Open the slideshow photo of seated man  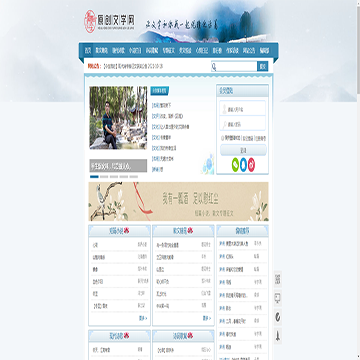click(x=118, y=118)
